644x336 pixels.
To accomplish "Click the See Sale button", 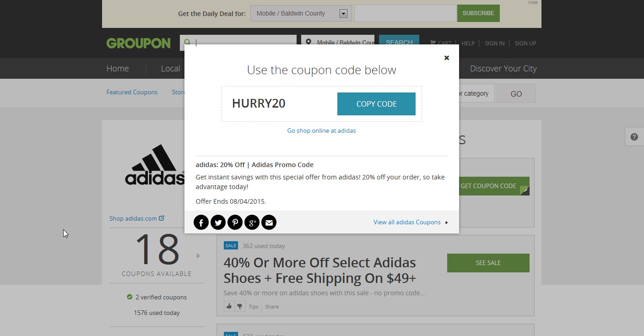I will point(488,263).
